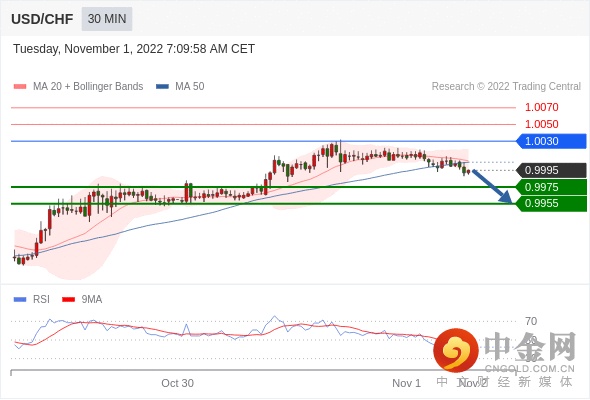Click the MA 20 + Bollinger Bands label
Screen dimensions: 590x400
(x=88, y=87)
